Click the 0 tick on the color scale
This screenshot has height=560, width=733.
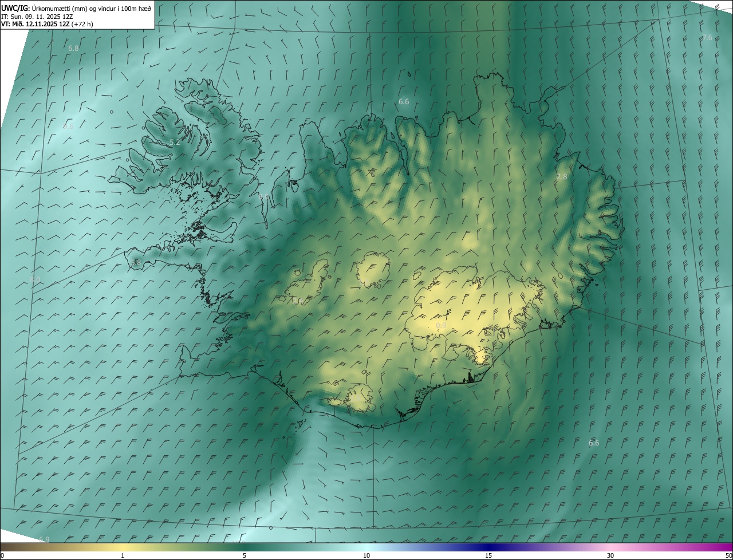2,555
